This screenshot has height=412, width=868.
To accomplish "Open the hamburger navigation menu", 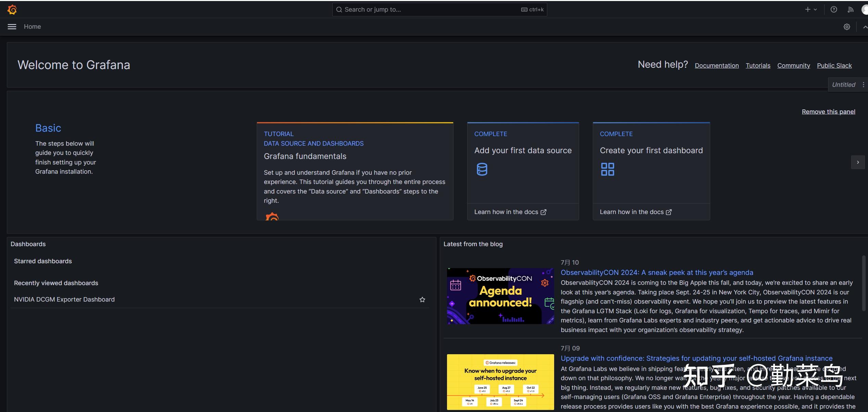I will click(12, 27).
